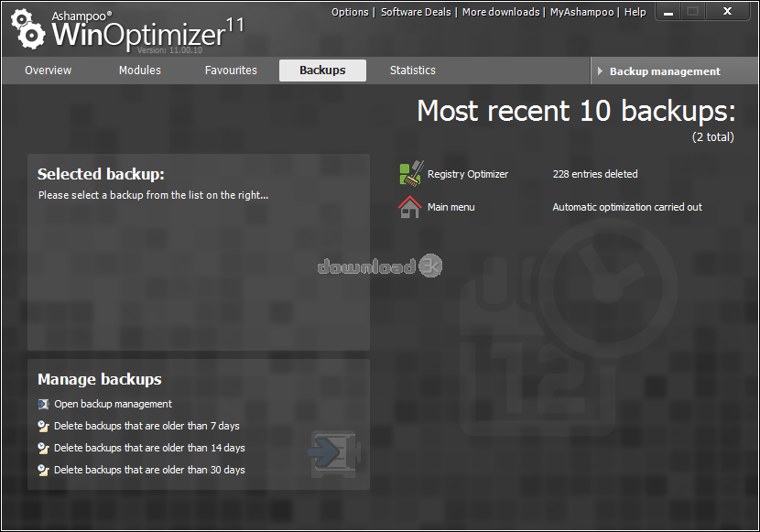Screen dimensions: 760x532
Task: Open the Software Deals link
Action: pyautogui.click(x=416, y=12)
